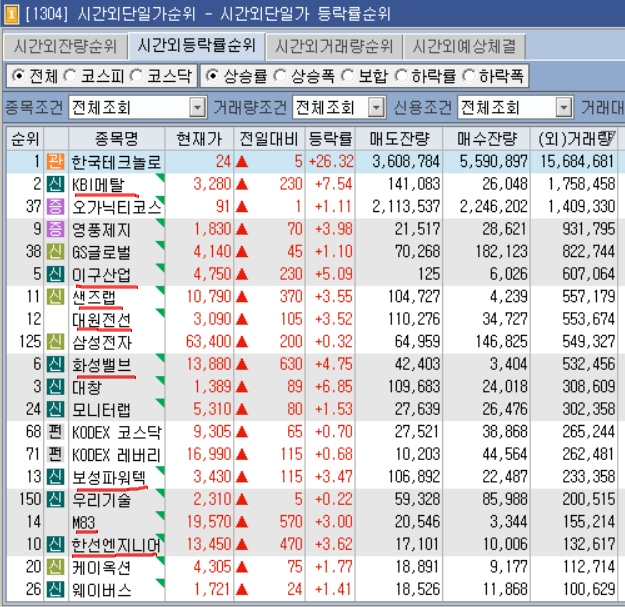The width and height of the screenshot is (625, 607).
Task: Open the 종목조건 dropdown
Action: point(197,107)
